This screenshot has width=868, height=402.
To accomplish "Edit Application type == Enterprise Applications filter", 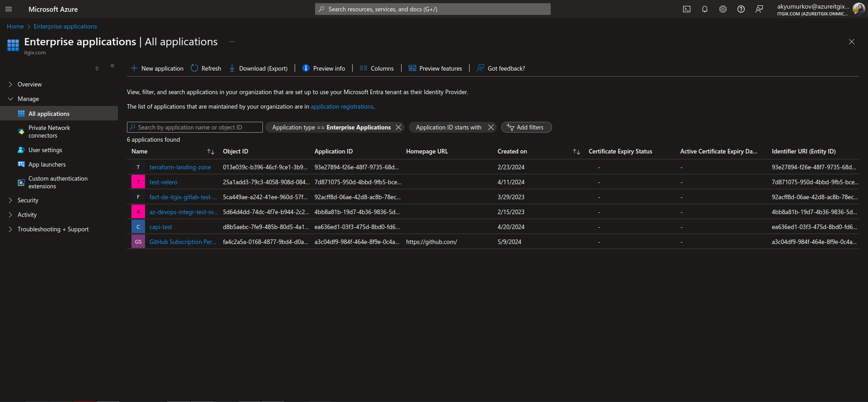I will [331, 127].
